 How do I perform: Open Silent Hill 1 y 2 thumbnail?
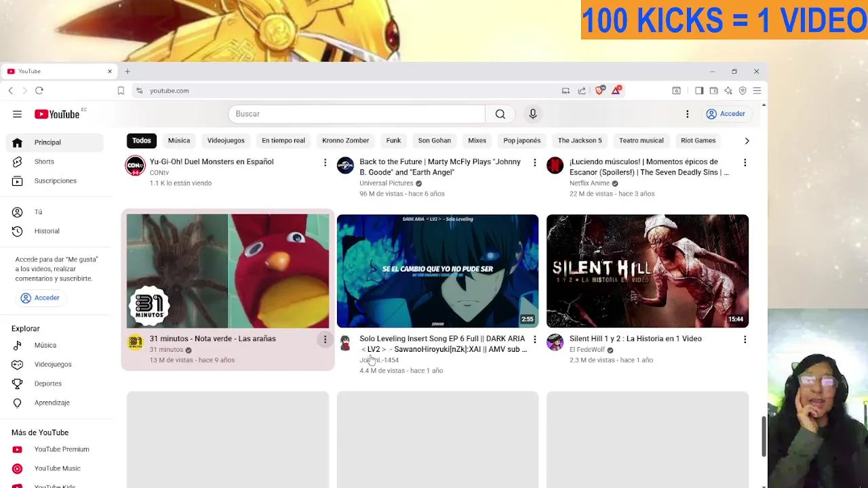tap(648, 271)
